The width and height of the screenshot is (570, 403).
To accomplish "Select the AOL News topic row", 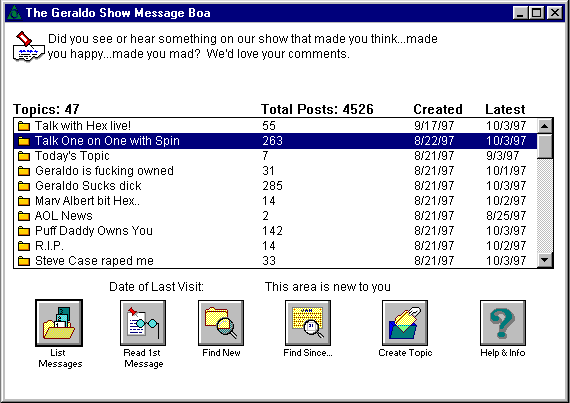I will pos(275,216).
